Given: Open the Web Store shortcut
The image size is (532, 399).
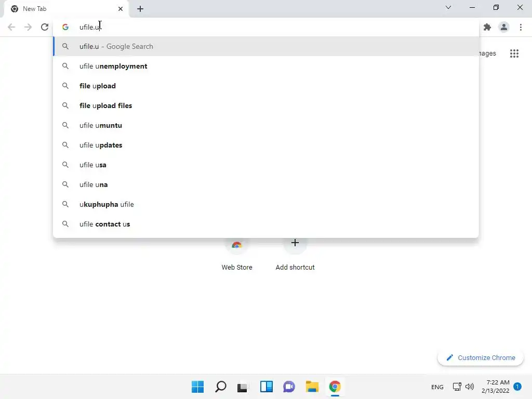Looking at the screenshot, I should (x=237, y=254).
